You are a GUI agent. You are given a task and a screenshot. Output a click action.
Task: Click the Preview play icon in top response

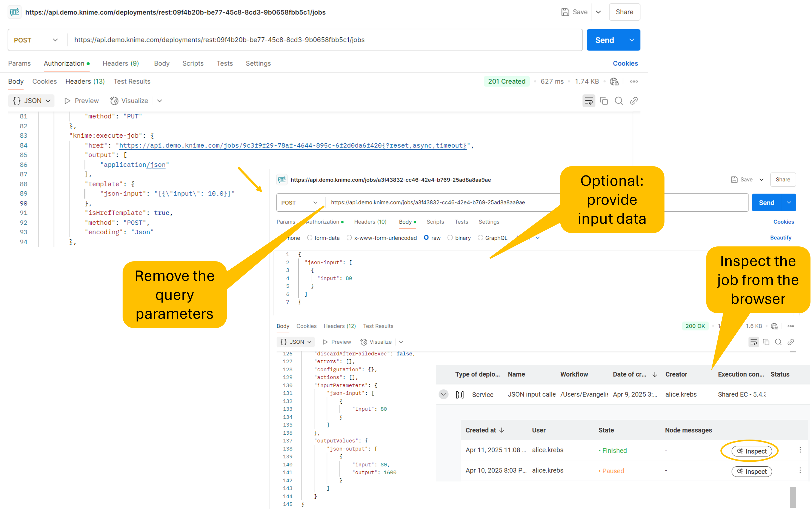click(x=67, y=101)
